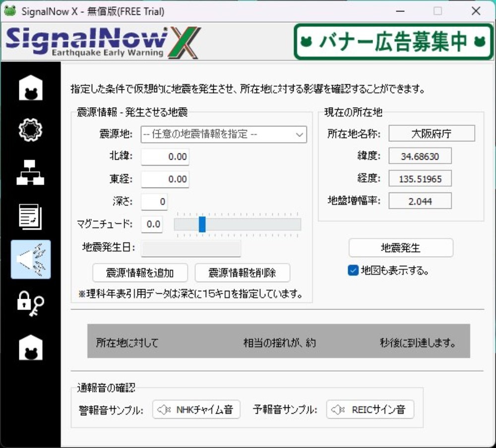Click the 経度 field showing 135.51965
Screen dimensions: 496x448
click(420, 179)
